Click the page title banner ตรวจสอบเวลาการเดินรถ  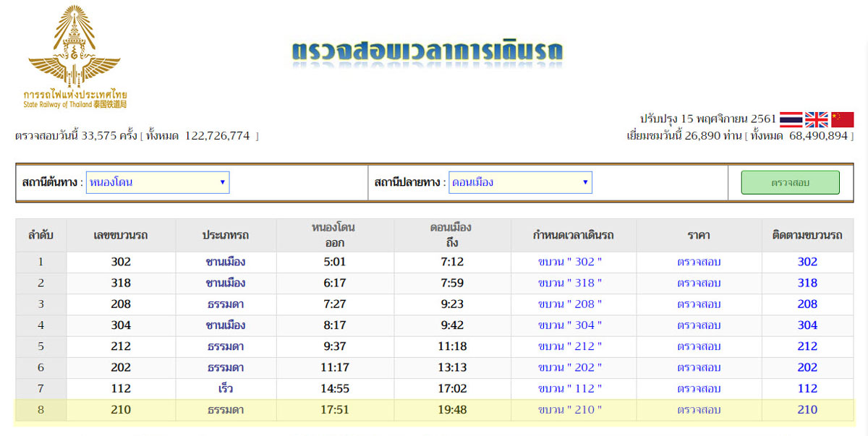pos(427,52)
